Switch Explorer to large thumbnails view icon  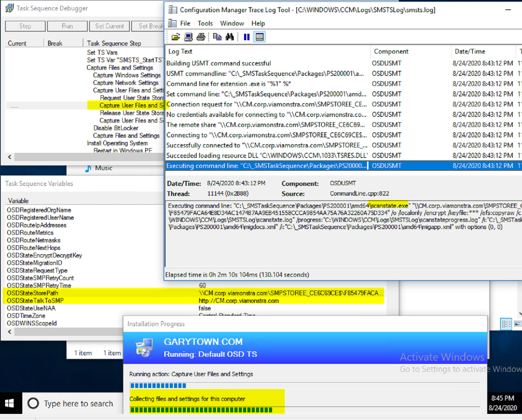pos(518,324)
